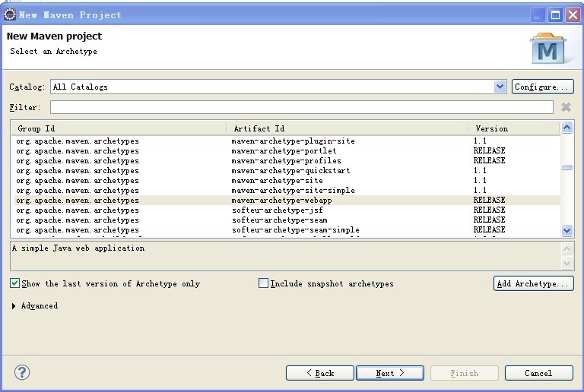Screen dimensions: 584x392
Task: Click archetype list scroll down arrow
Action: pyautogui.click(x=567, y=230)
